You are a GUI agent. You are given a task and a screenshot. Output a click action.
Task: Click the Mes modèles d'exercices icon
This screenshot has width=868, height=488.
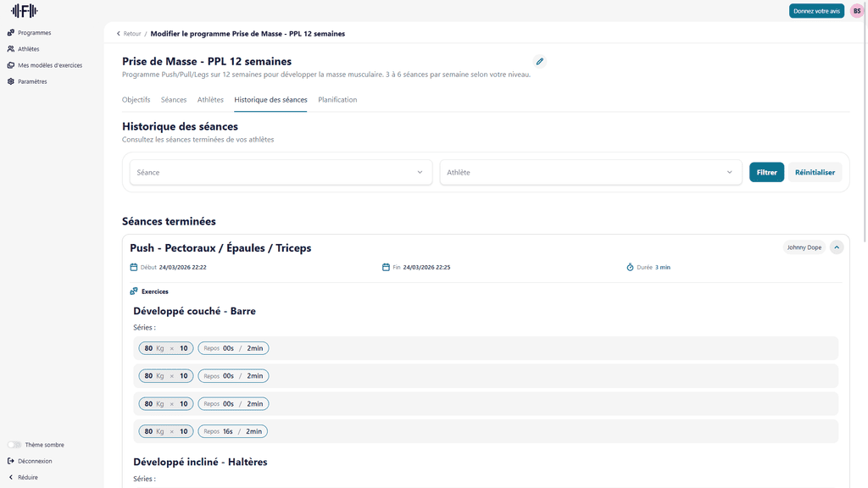(11, 65)
